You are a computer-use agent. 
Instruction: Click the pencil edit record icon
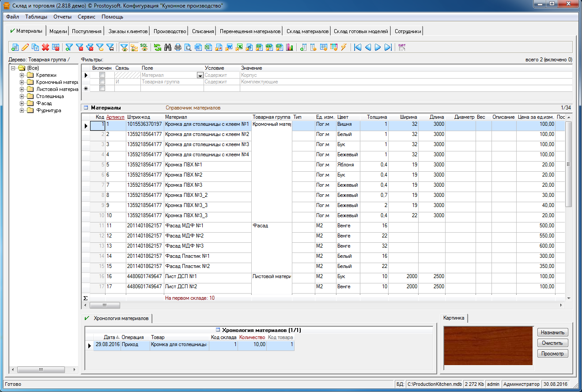click(25, 48)
